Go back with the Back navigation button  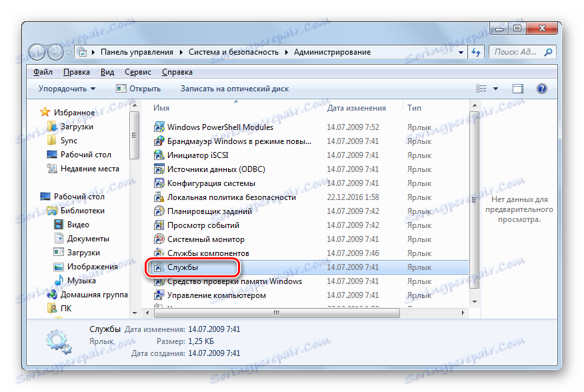click(x=37, y=52)
